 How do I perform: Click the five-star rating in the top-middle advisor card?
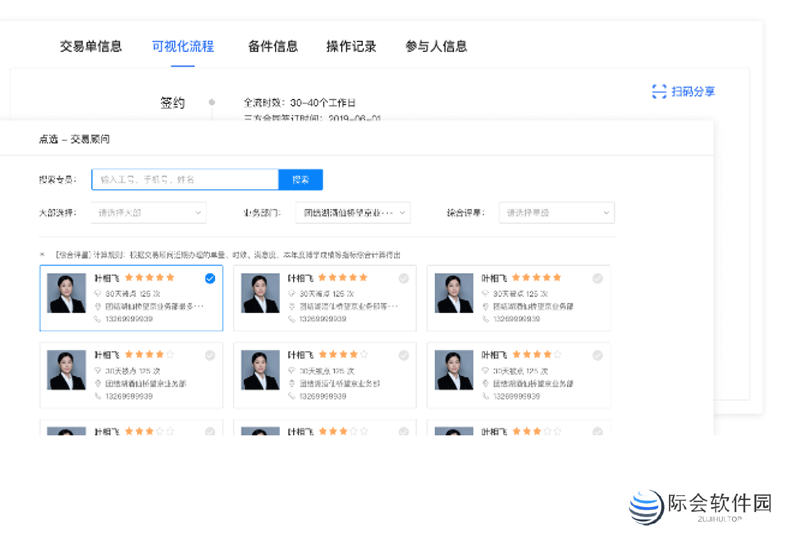coord(342,278)
